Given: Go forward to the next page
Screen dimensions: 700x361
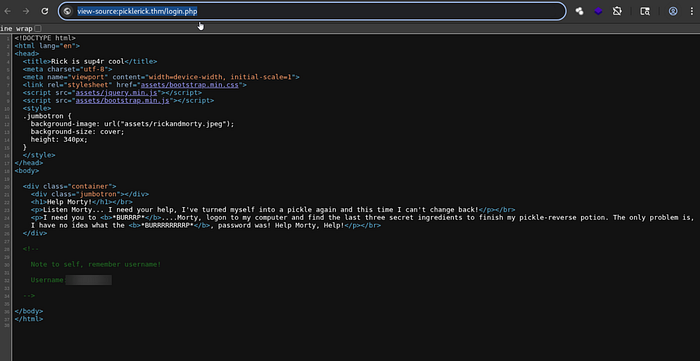Looking at the screenshot, I should click(26, 12).
